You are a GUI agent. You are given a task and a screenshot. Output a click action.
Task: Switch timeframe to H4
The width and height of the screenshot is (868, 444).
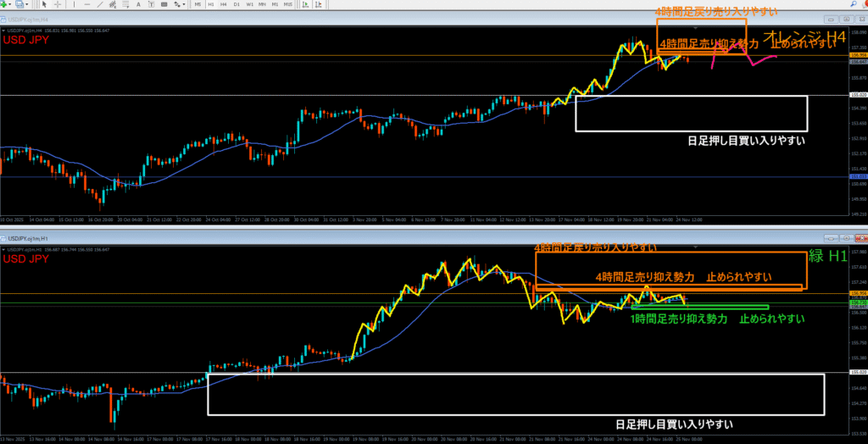pyautogui.click(x=224, y=4)
